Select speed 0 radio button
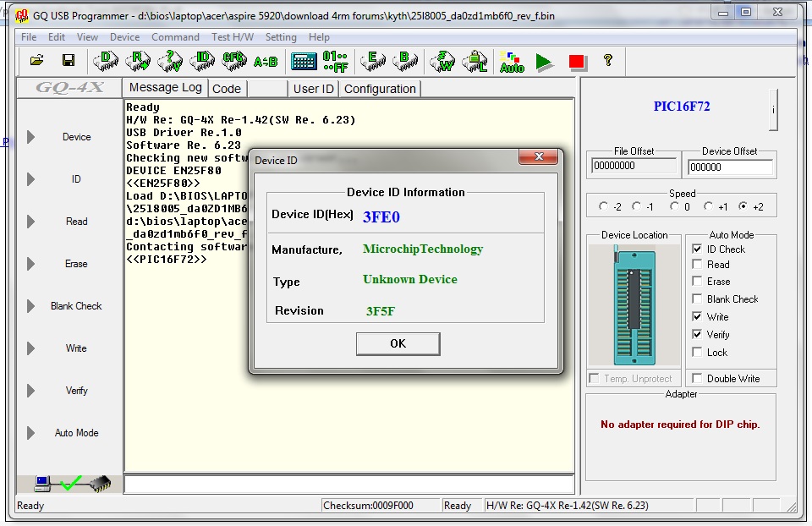812x526 pixels. 674,206
